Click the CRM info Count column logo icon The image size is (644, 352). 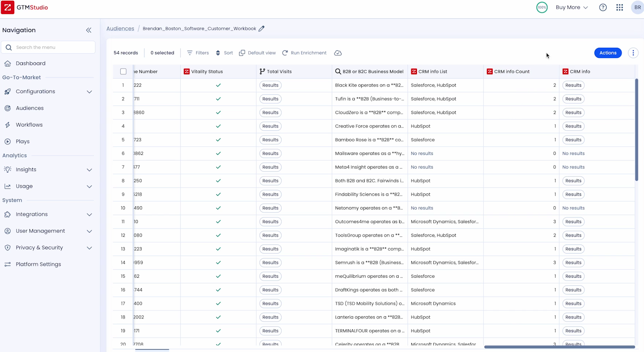coord(490,71)
